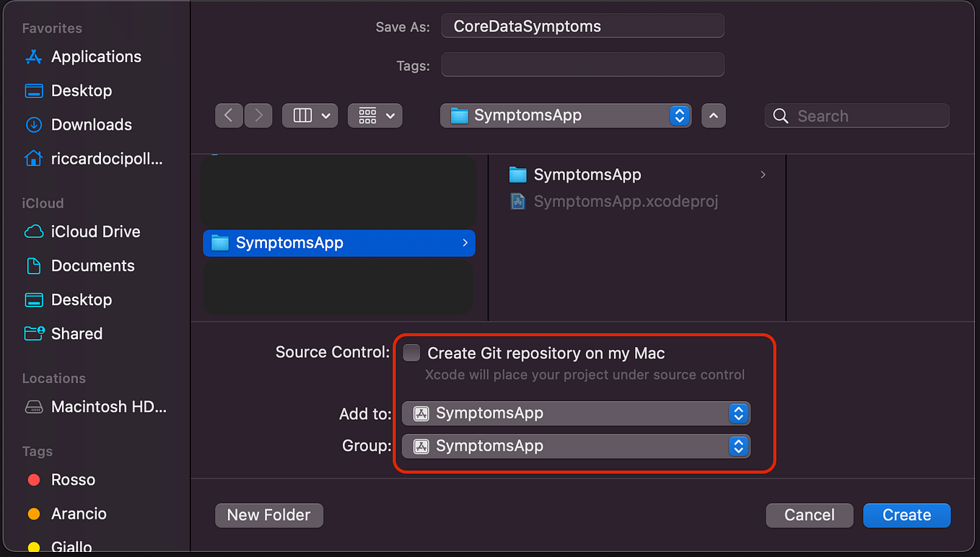This screenshot has width=980, height=557.
Task: Open the Downloads sidebar shortcut
Action: click(92, 124)
